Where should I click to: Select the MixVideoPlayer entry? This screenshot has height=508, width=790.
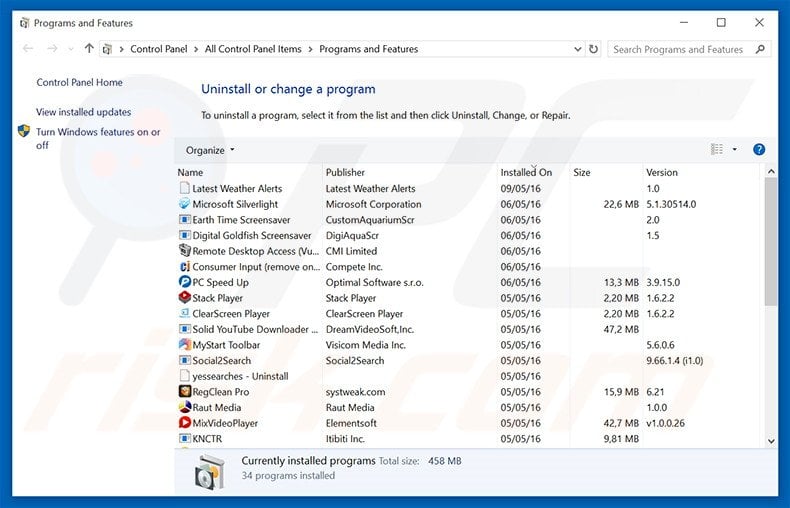(x=467, y=423)
